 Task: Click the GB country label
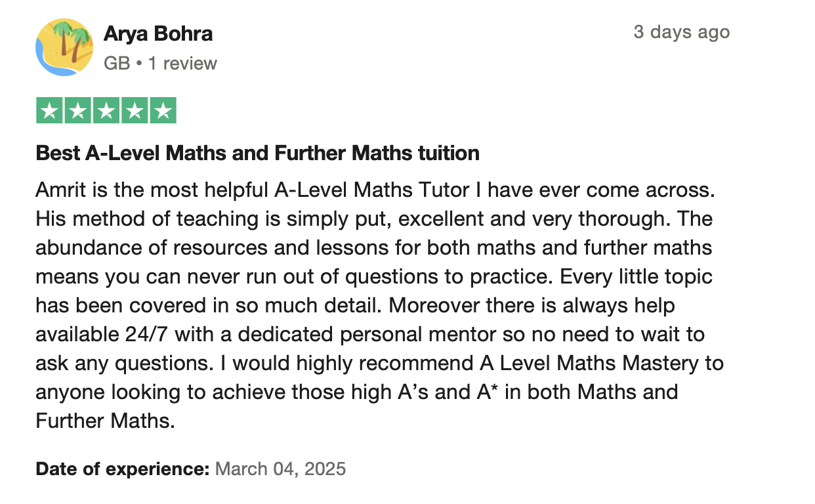coord(117,64)
